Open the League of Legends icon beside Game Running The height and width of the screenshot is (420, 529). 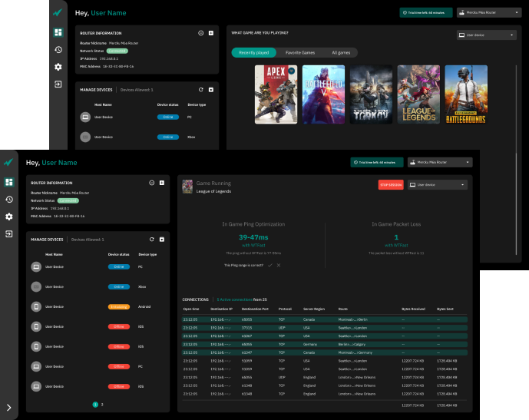click(x=187, y=187)
